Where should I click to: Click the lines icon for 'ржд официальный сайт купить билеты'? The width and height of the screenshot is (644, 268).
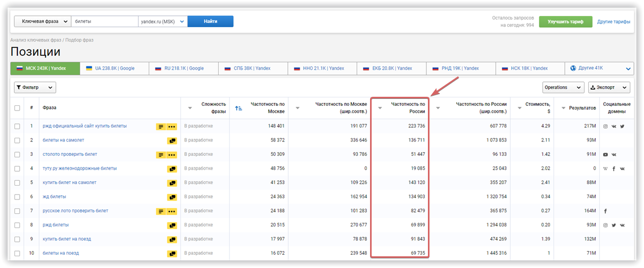[x=161, y=127]
